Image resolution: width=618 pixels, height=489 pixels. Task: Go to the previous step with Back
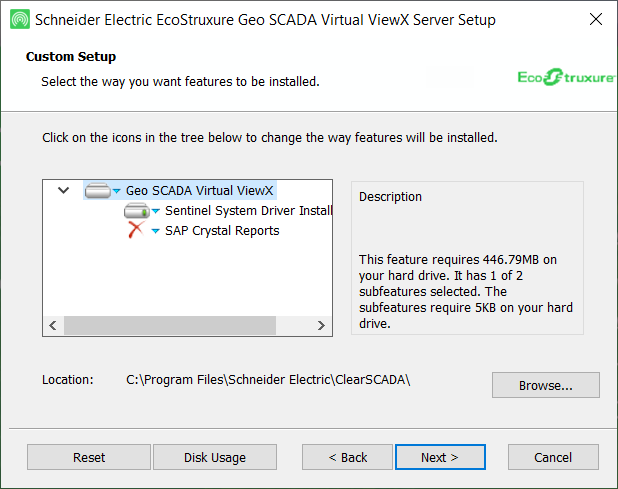348,457
